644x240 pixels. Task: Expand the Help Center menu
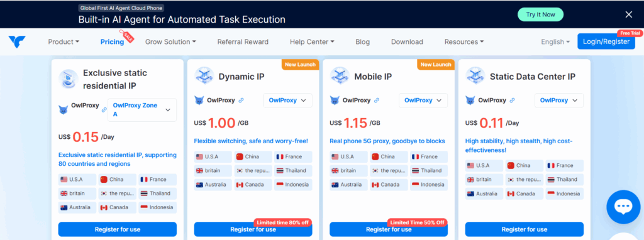point(312,42)
